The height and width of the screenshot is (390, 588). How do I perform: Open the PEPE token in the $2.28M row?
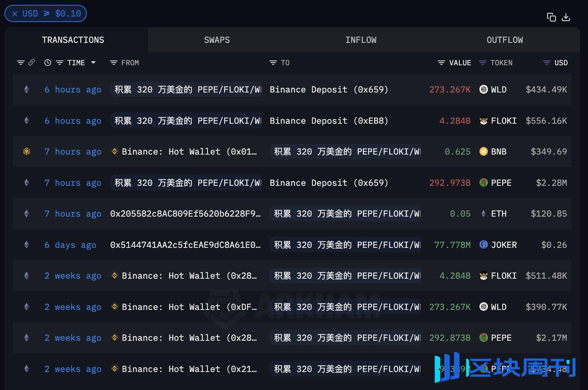pos(495,183)
